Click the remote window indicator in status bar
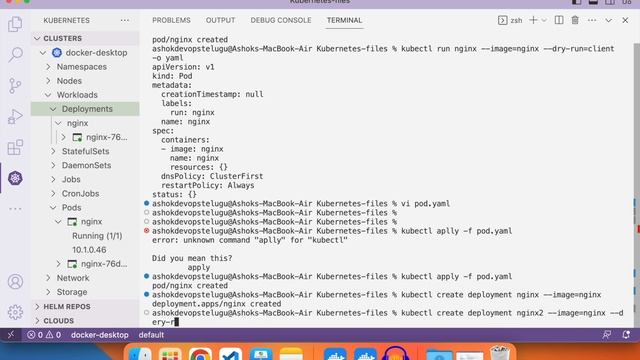The image size is (640, 360). coord(11,335)
